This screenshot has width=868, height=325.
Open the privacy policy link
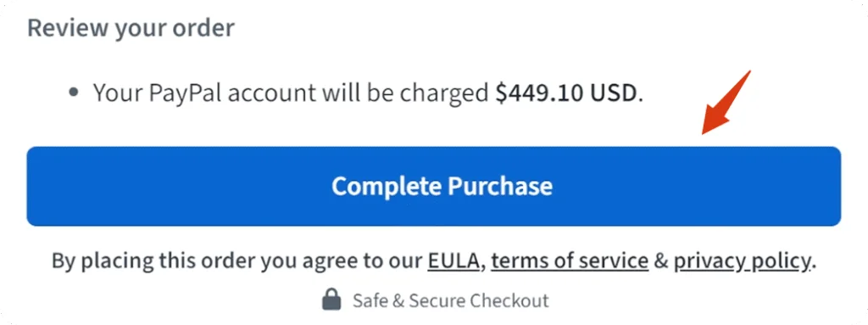pos(743,261)
